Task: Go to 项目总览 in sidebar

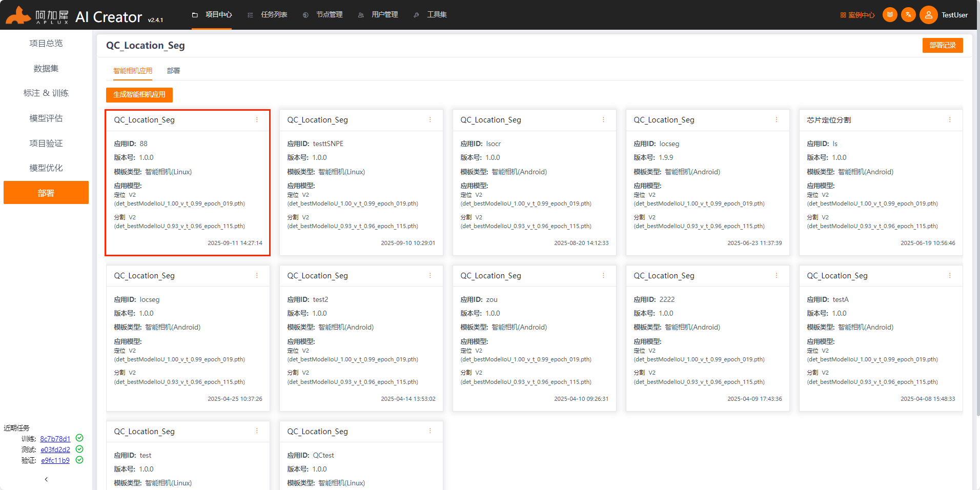Action: (46, 44)
